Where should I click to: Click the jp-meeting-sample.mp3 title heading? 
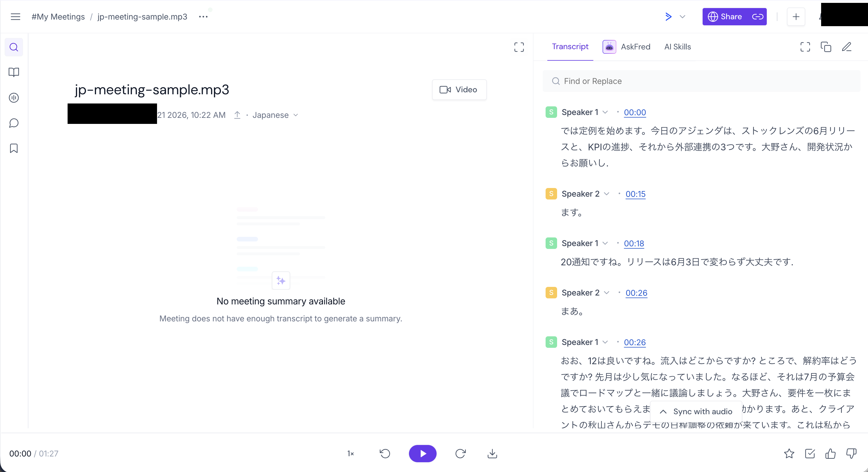tap(152, 90)
